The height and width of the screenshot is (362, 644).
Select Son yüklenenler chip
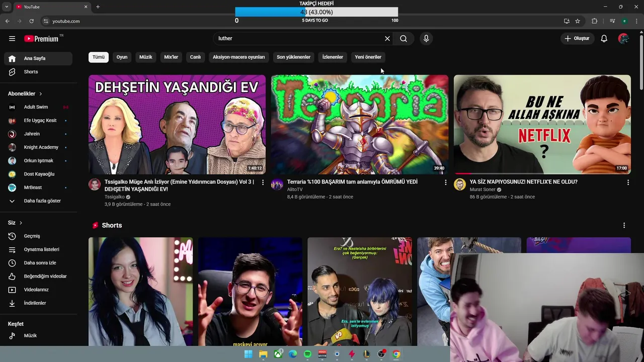293,57
